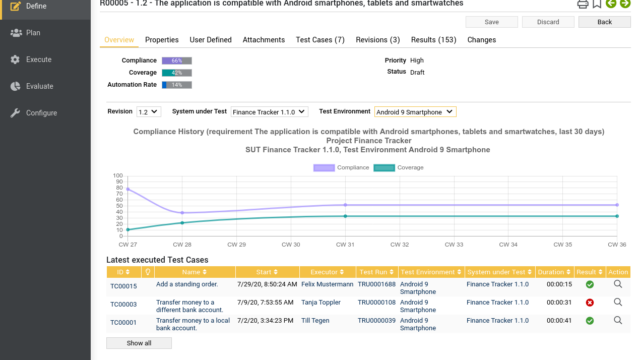This screenshot has width=640, height=360.
Task: Sort table by Executor column
Action: (327, 272)
